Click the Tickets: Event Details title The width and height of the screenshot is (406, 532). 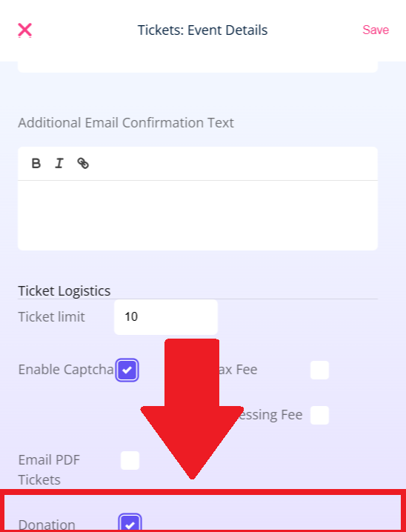[x=202, y=30]
